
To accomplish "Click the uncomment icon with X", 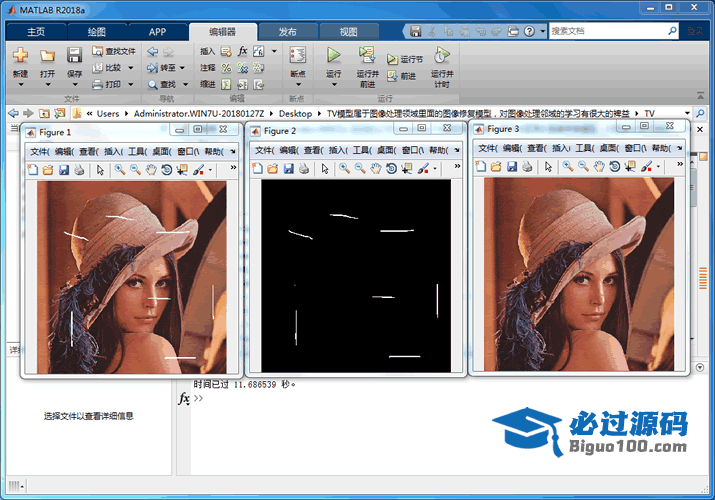I will click(243, 68).
